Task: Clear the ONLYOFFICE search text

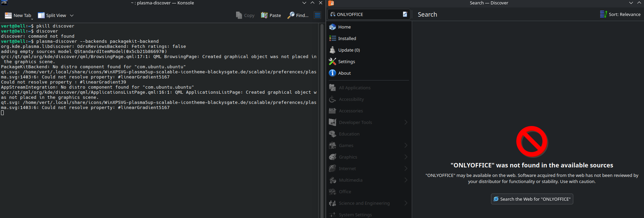Action: point(405,14)
